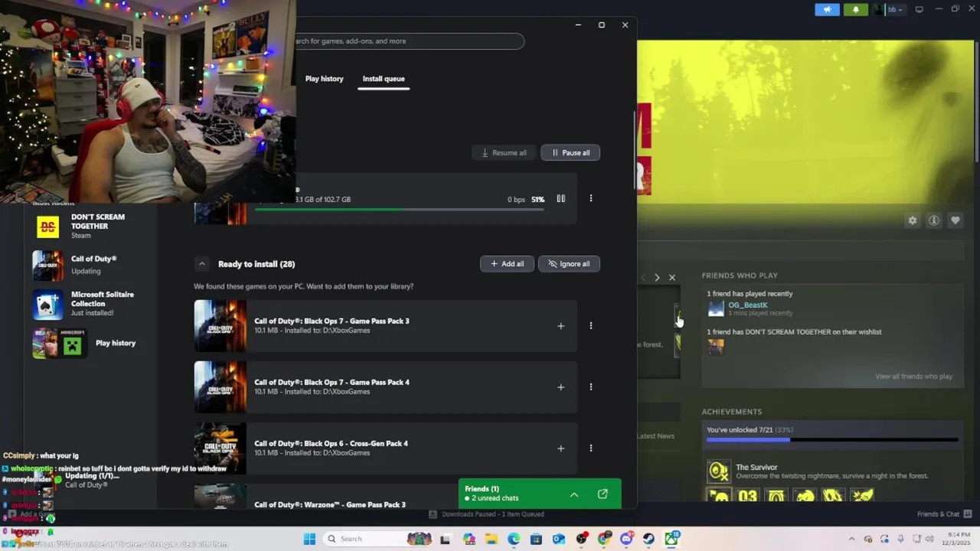
Task: Open the 03 achievement badge
Action: coord(747,496)
